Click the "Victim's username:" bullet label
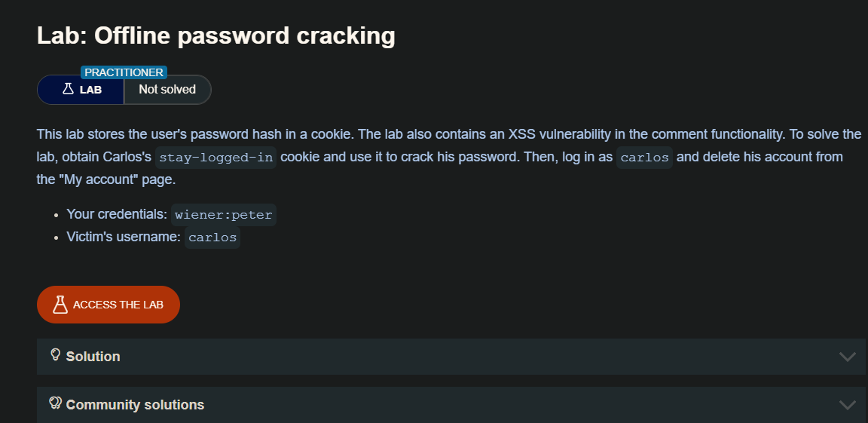 (124, 238)
